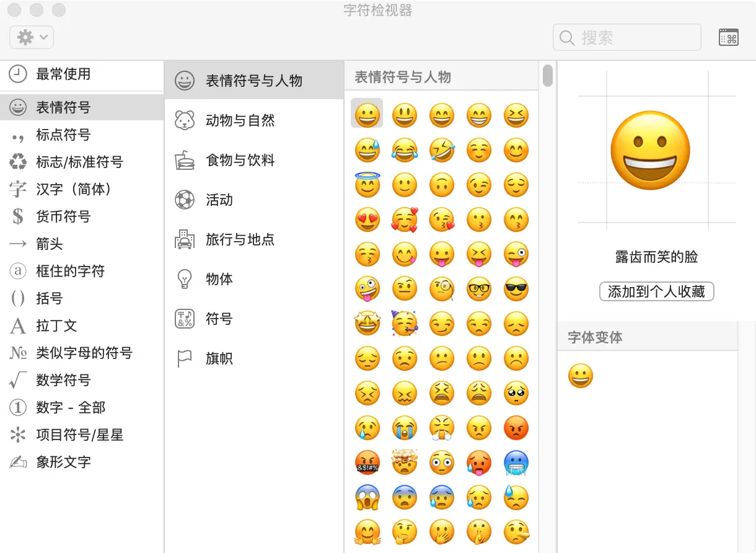Pick the rolling on floor laughing emoji
Viewport: 756px width, 553px height.
441,149
